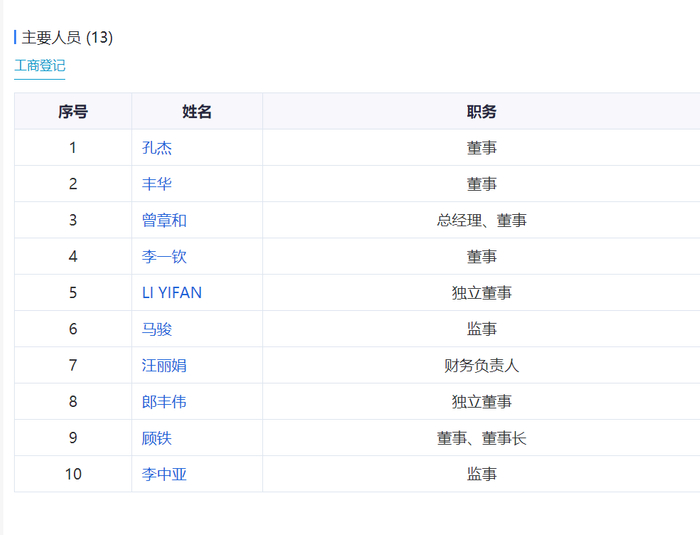Click the 职务 column header

click(481, 112)
